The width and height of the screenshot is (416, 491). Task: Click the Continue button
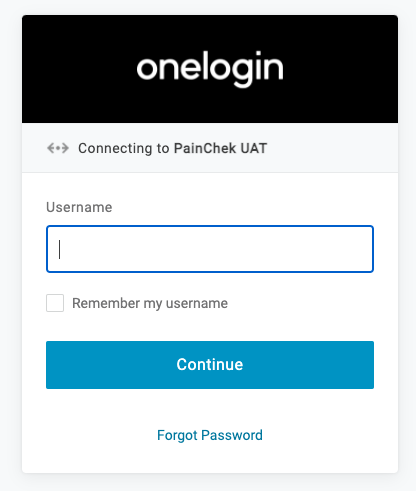point(210,365)
